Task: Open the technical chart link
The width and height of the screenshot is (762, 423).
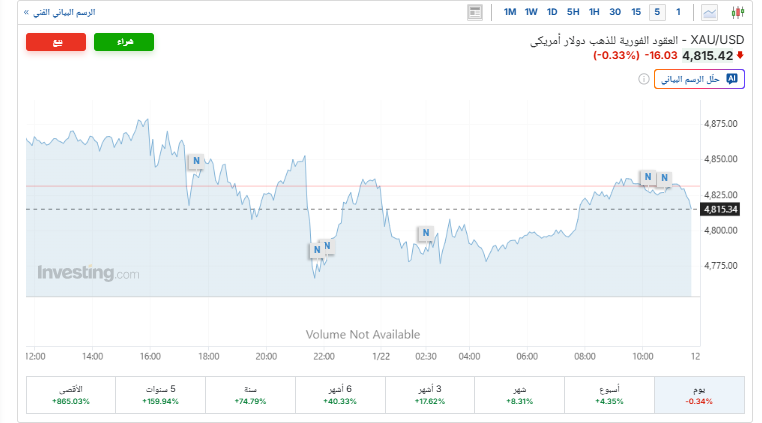Action: 60,12
